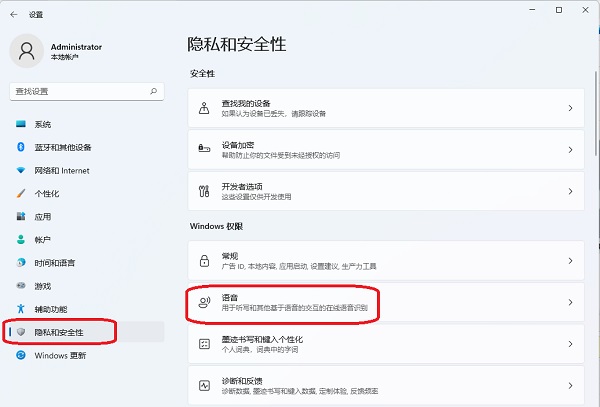
Task: Open 墨迹书写和键入个性化 settings
Action: (x=380, y=344)
